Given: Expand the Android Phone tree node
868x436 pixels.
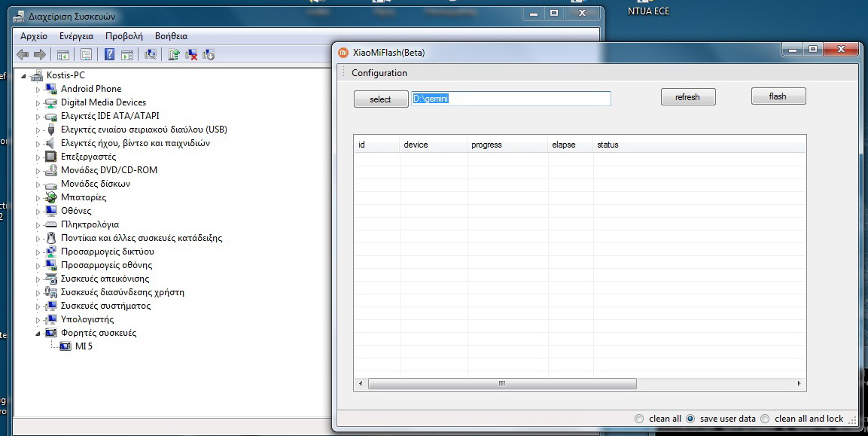Looking at the screenshot, I should coord(38,89).
